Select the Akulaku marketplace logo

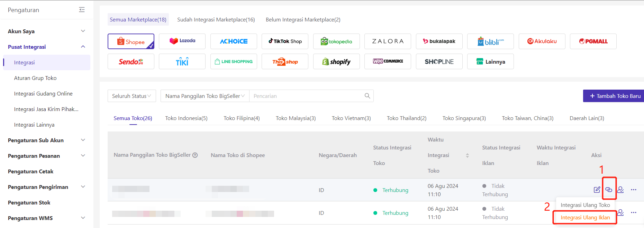542,41
